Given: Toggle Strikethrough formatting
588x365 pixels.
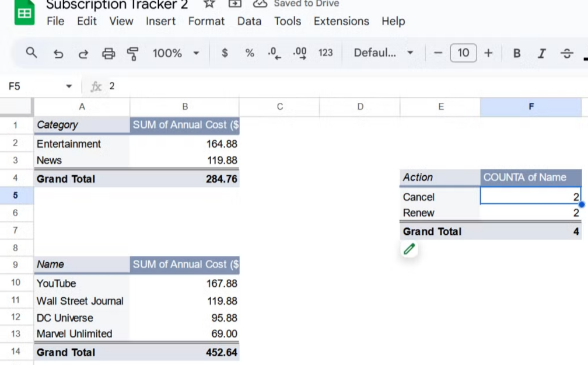Looking at the screenshot, I should point(566,53).
